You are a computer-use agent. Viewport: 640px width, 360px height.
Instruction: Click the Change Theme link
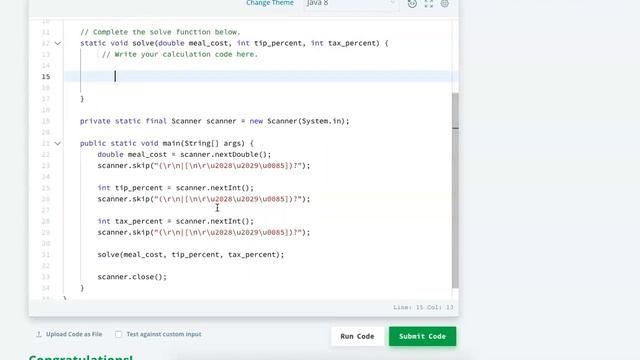click(x=270, y=3)
